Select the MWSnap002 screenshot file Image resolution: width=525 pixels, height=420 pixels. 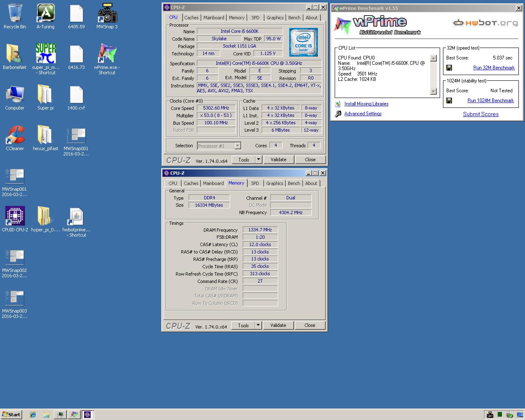15,263
